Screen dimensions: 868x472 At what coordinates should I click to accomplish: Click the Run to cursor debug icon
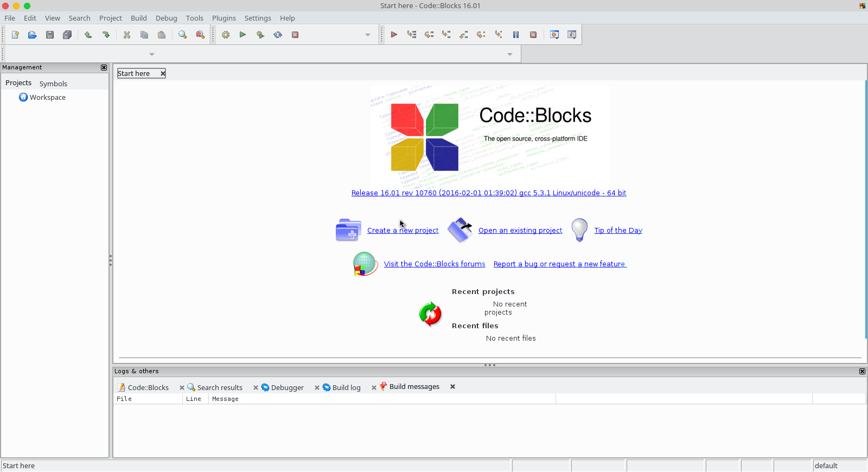[412, 35]
